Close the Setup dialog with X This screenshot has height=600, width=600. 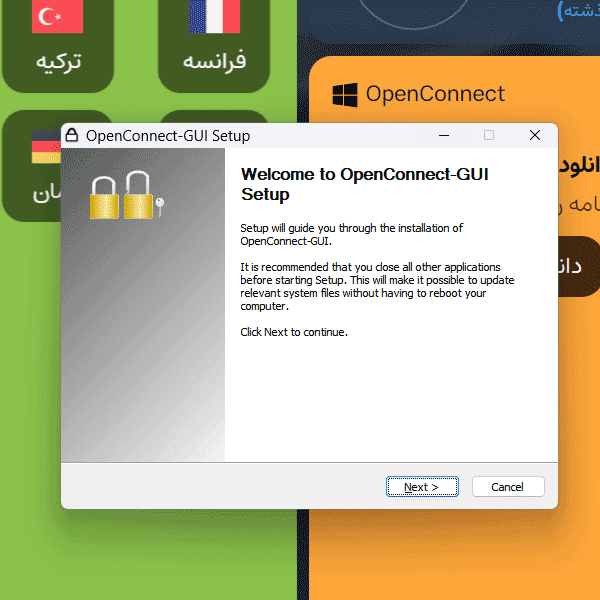[535, 135]
